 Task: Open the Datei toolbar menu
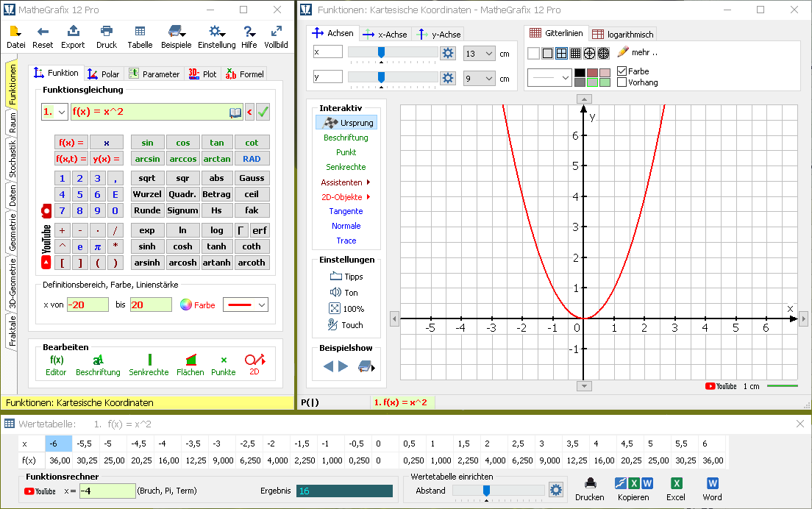tap(15, 37)
